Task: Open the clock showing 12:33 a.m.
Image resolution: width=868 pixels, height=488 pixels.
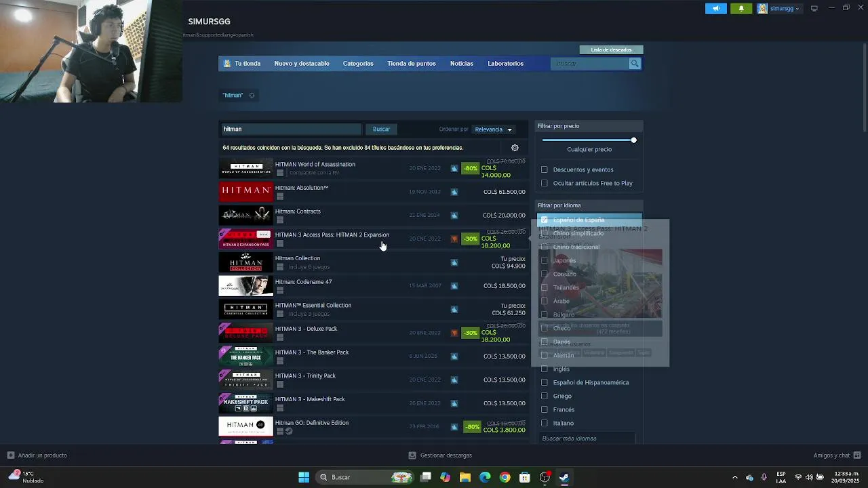Action: point(846,477)
